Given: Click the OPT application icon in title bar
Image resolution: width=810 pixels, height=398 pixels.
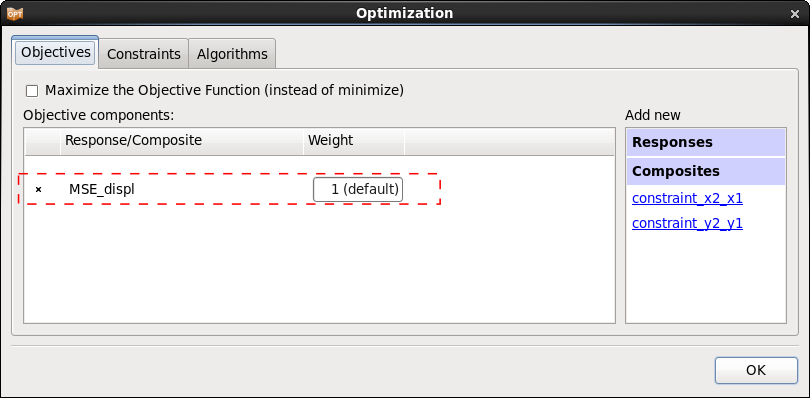Looking at the screenshot, I should tap(14, 13).
